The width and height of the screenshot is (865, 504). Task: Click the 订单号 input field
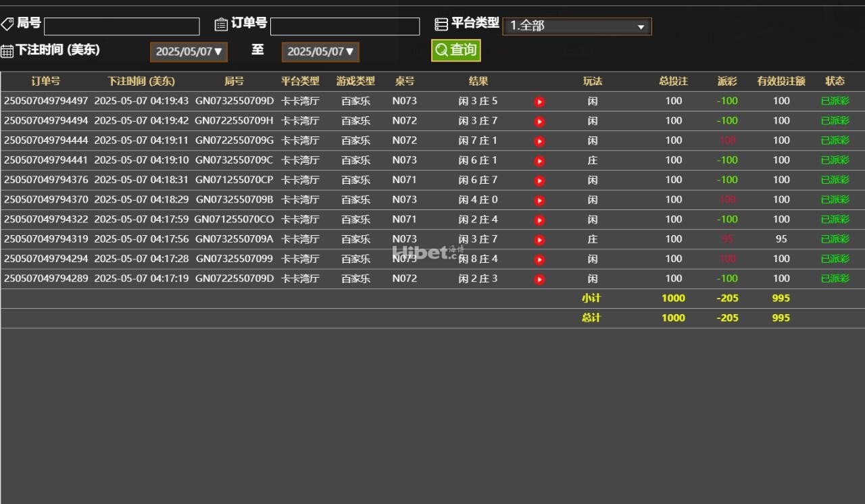(x=345, y=26)
